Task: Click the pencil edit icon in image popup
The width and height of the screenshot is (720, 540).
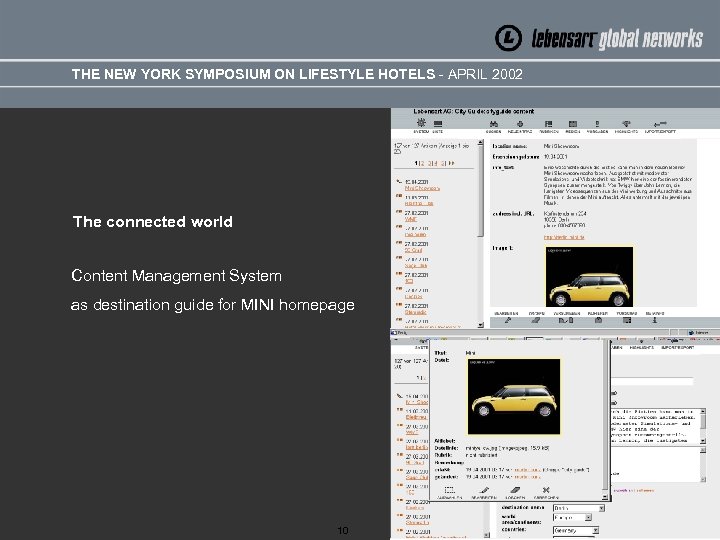Action: (x=486, y=490)
